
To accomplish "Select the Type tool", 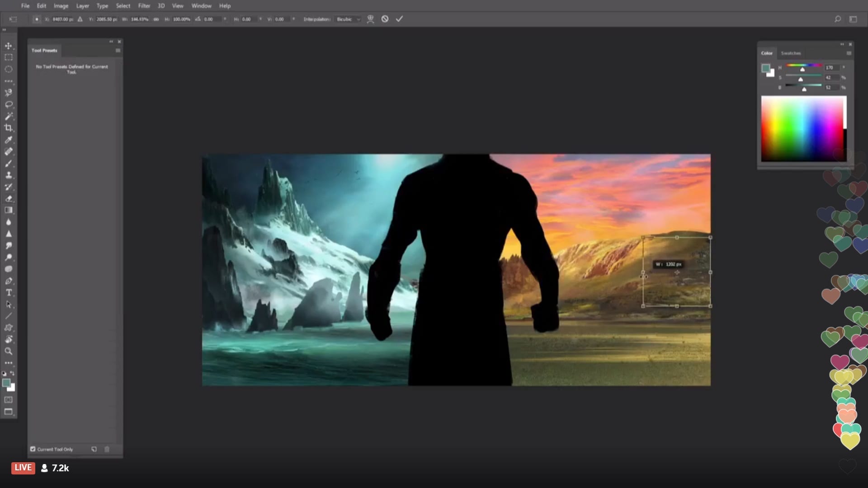I will click(x=8, y=292).
